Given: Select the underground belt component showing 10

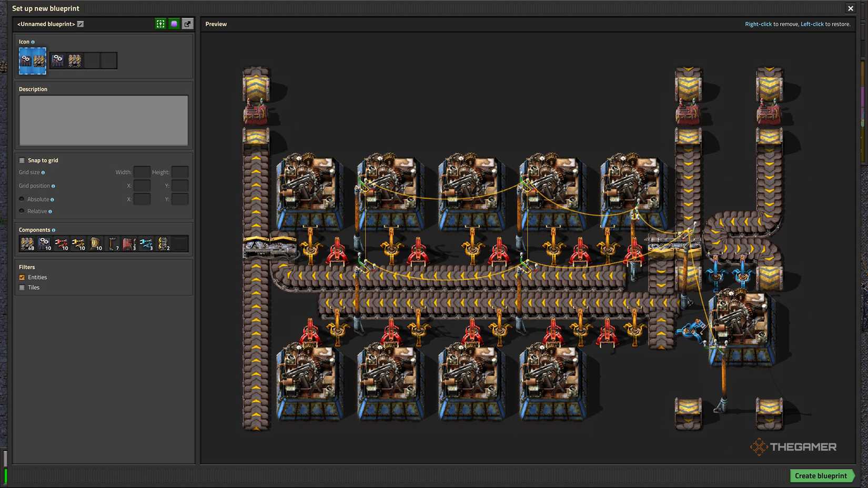Looking at the screenshot, I should (95, 243).
